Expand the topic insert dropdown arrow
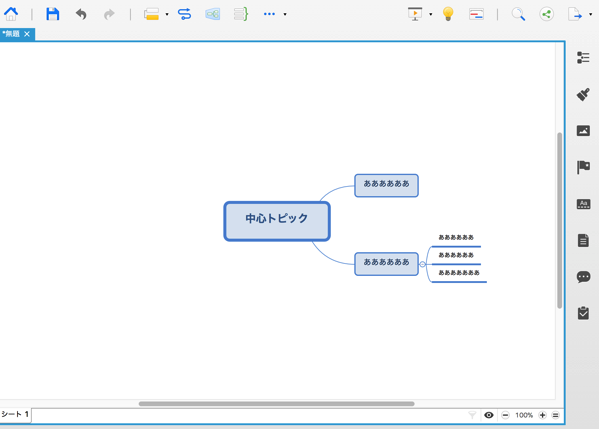The image size is (599, 429). pos(167,15)
